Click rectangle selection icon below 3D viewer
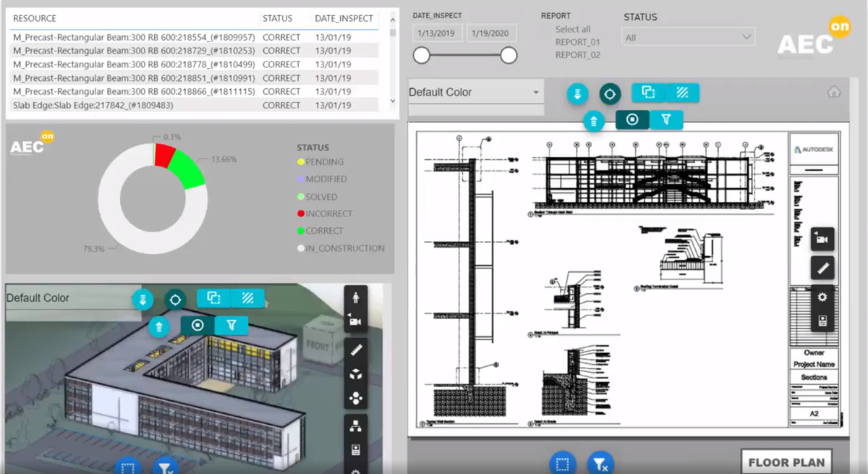Image resolution: width=868 pixels, height=474 pixels. (x=127, y=467)
